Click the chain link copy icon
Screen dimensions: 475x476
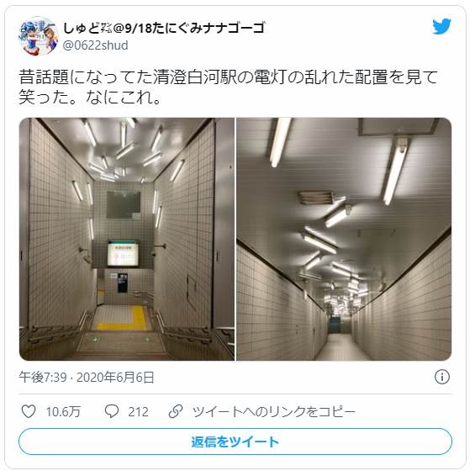[176, 411]
